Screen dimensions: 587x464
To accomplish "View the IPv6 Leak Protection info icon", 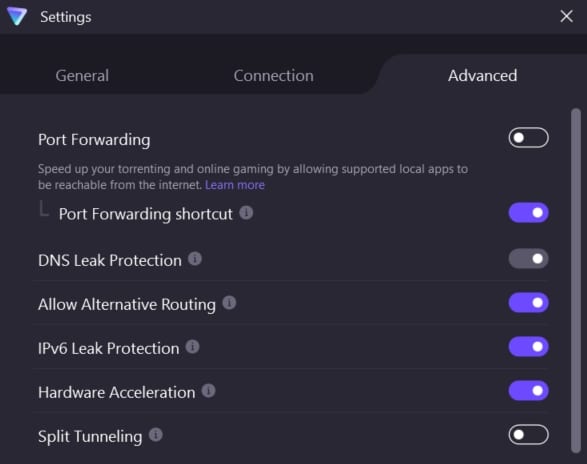I will tap(192, 347).
